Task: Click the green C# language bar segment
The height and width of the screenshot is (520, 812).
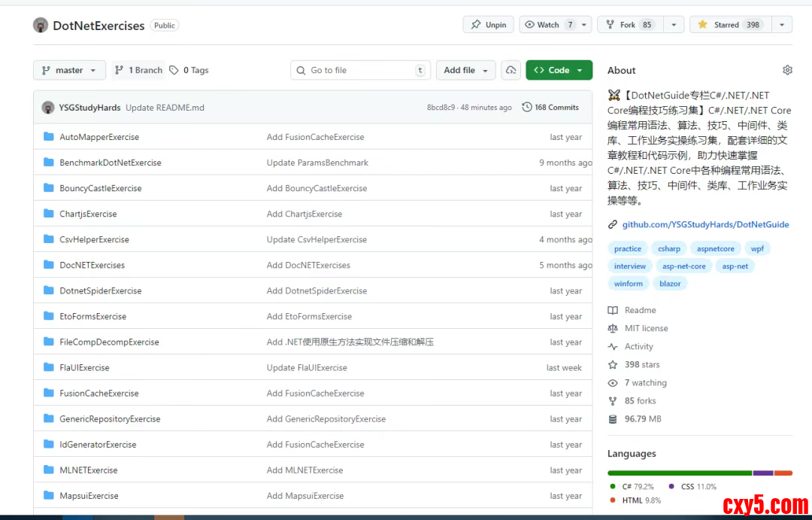Action: (680, 473)
